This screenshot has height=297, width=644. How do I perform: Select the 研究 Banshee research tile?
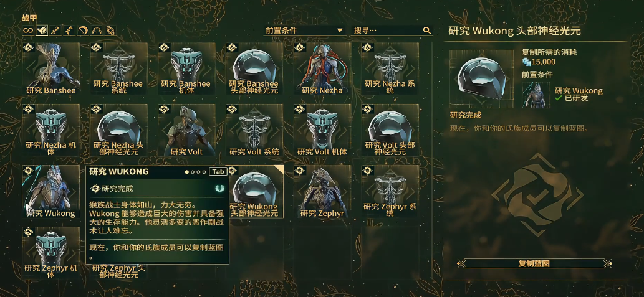coord(51,68)
